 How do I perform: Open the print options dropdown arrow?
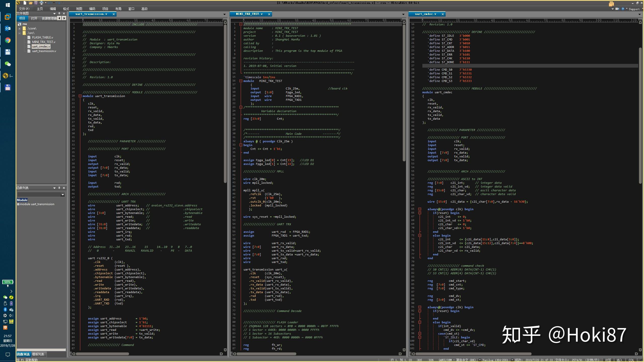46,3
